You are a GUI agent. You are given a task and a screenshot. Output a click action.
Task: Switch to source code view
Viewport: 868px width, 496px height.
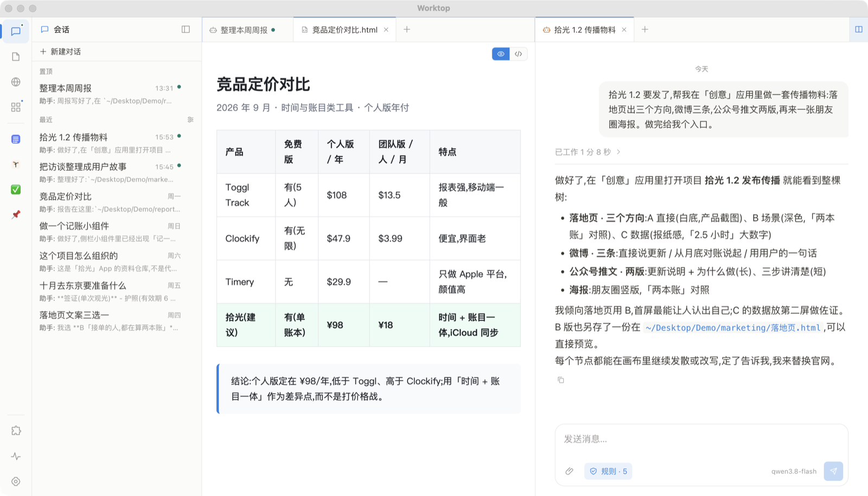tap(519, 54)
